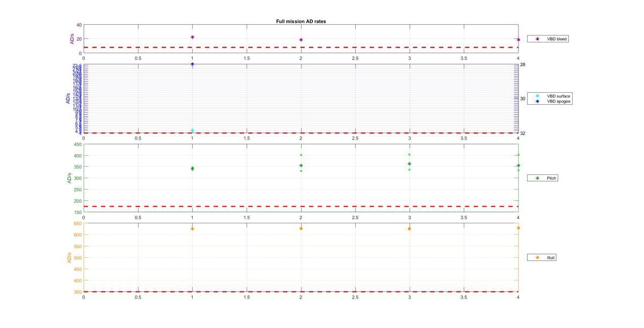The width and height of the screenshot is (644, 328).
Task: Click the VBD apogee legend label
Action: 558,101
